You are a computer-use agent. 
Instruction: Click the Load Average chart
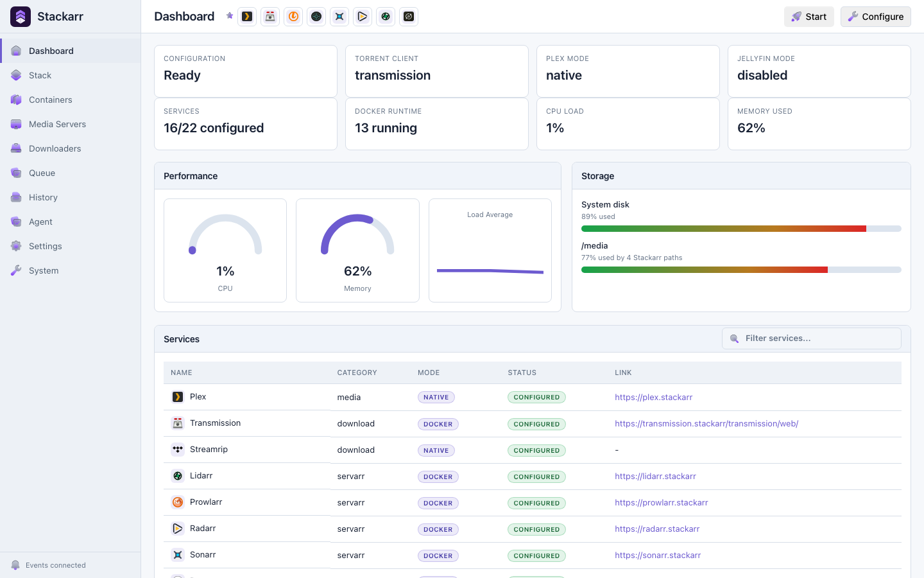click(x=490, y=250)
